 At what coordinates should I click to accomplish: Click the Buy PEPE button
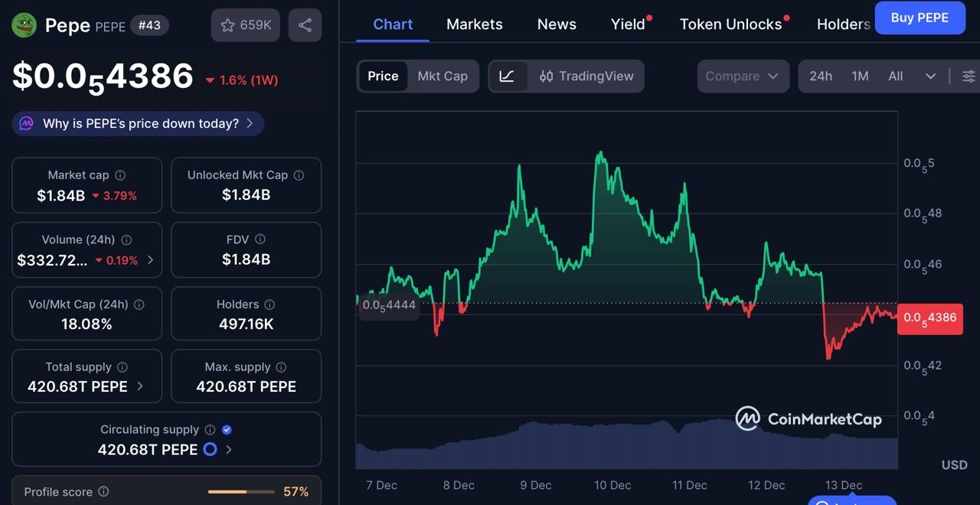point(920,18)
